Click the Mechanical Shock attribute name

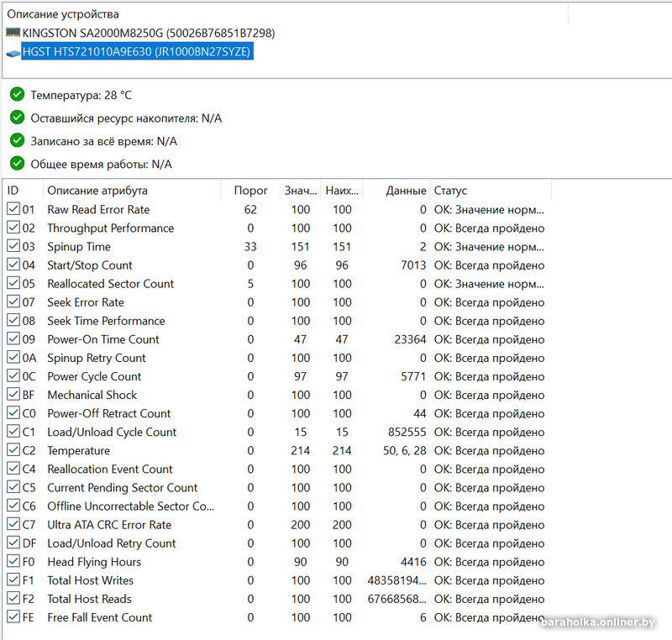click(x=92, y=395)
